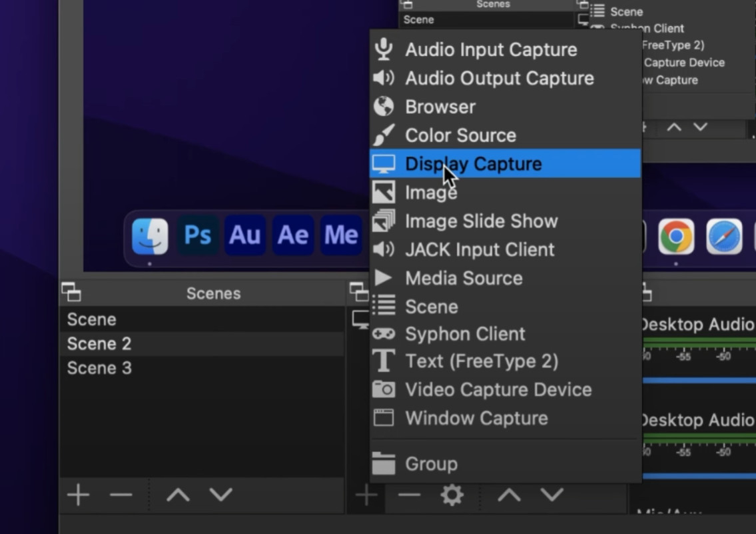Click the remove source minus icon
Screen dimensions: 756x534
408,495
